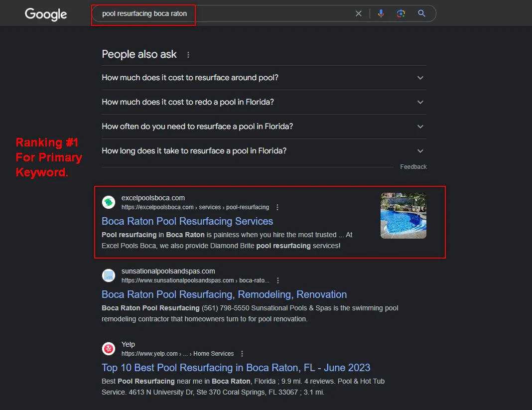Click the Feedback link
This screenshot has height=410, width=532.
413,167
